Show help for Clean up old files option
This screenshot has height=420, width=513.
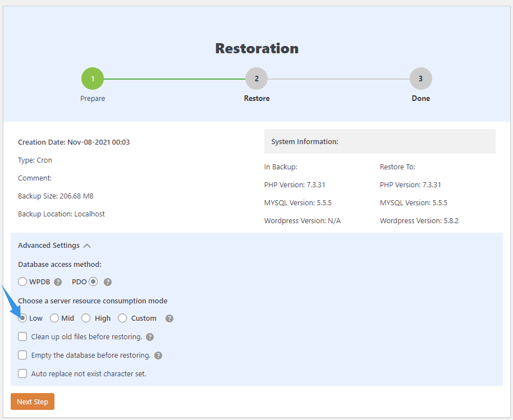click(x=150, y=337)
